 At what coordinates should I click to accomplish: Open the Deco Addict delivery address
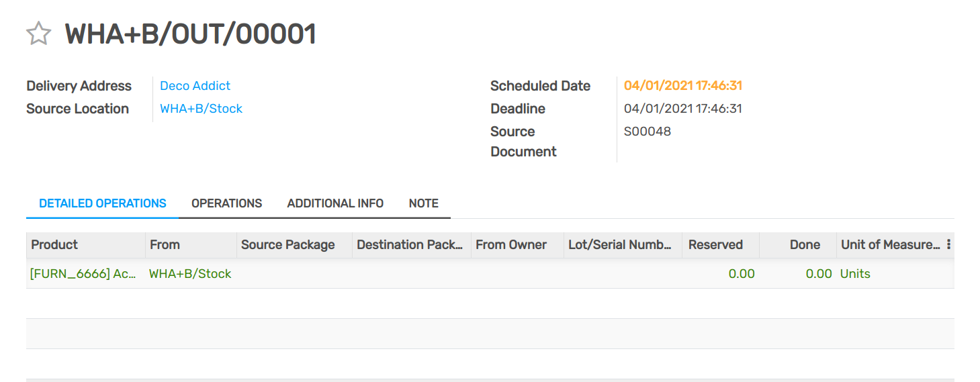(195, 86)
